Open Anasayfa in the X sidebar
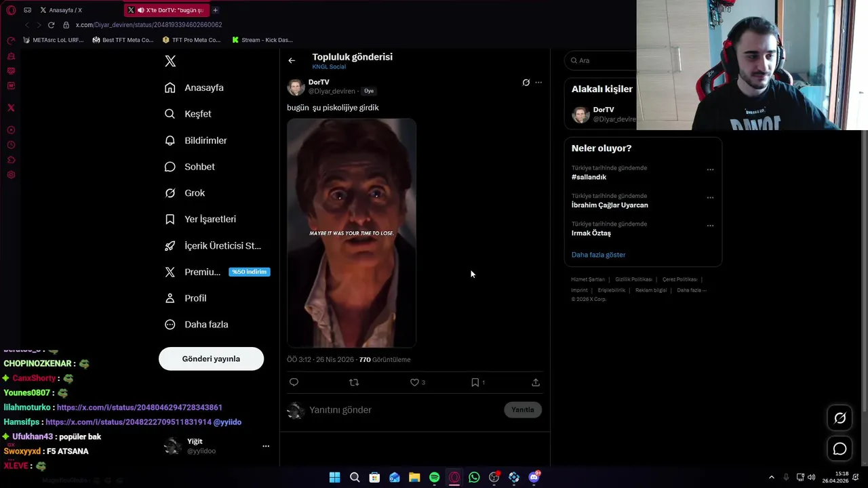Image resolution: width=868 pixels, height=488 pixels. 195,87
